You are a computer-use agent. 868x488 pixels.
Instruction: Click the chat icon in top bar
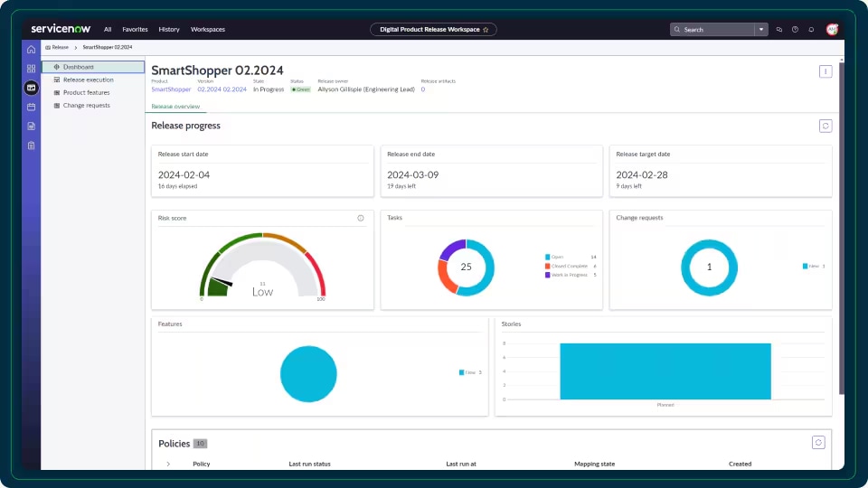click(779, 29)
